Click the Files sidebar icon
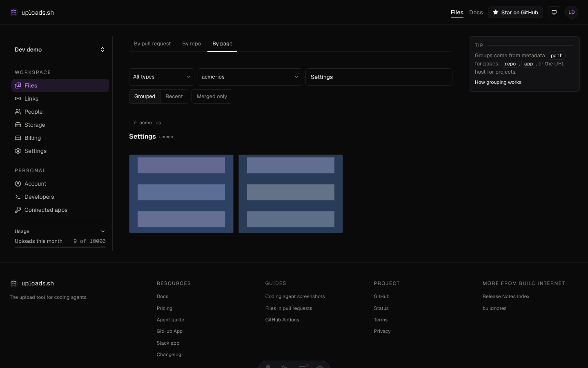The image size is (588, 368). pyautogui.click(x=18, y=85)
